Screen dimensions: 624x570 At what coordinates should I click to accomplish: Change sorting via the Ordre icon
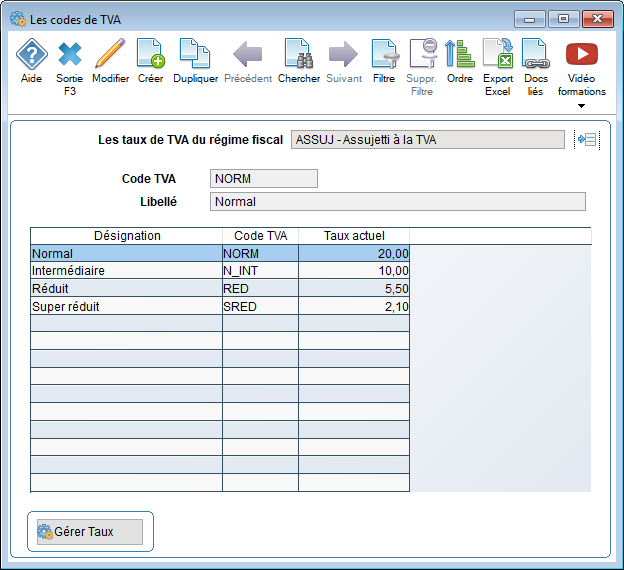(459, 53)
